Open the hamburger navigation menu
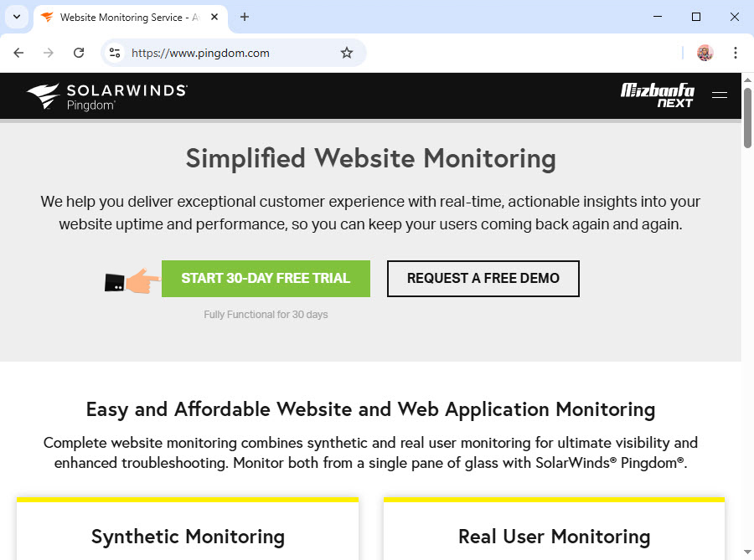This screenshot has height=560, width=754. point(720,95)
